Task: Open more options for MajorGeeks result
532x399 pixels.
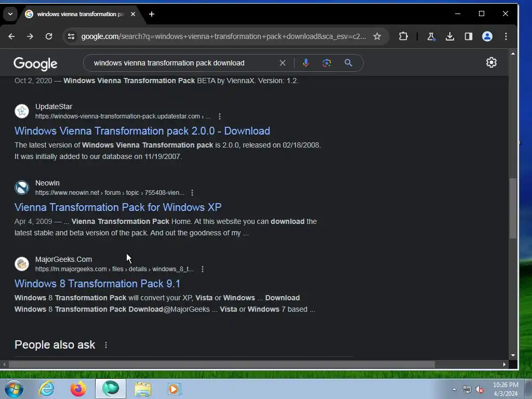Action: coord(203,269)
